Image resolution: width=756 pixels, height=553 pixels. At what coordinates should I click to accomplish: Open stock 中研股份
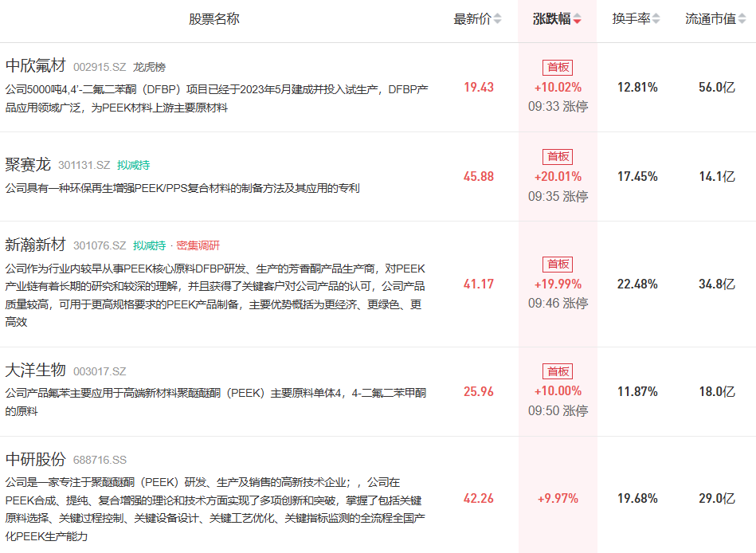tap(35, 459)
